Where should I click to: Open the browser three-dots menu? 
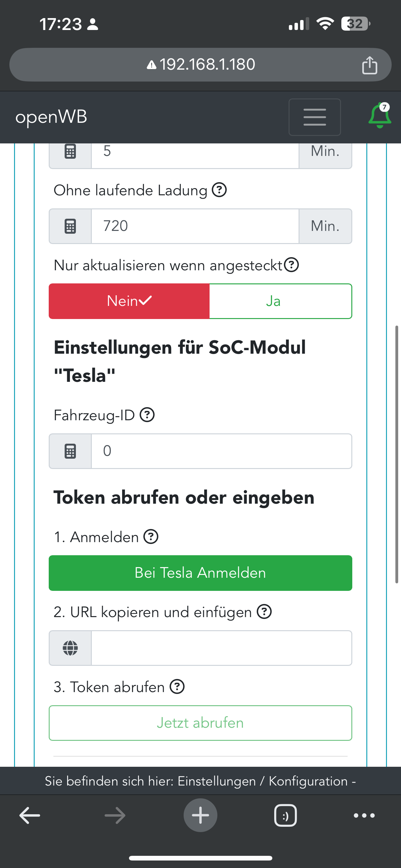364,816
